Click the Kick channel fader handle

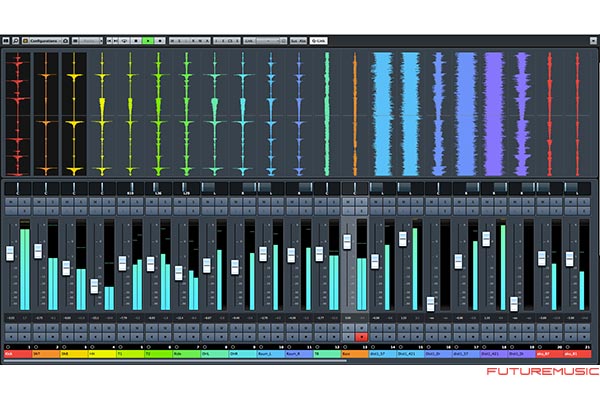(x=10, y=254)
